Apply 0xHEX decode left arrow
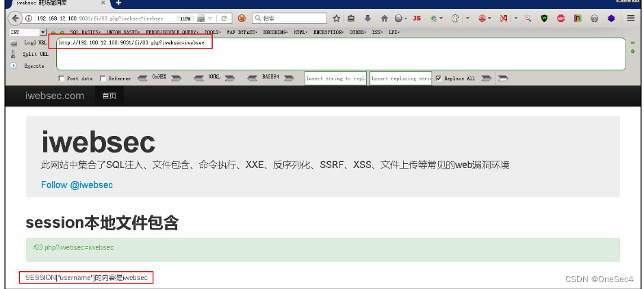Viewport: 644px width, 289px height. coord(142,79)
